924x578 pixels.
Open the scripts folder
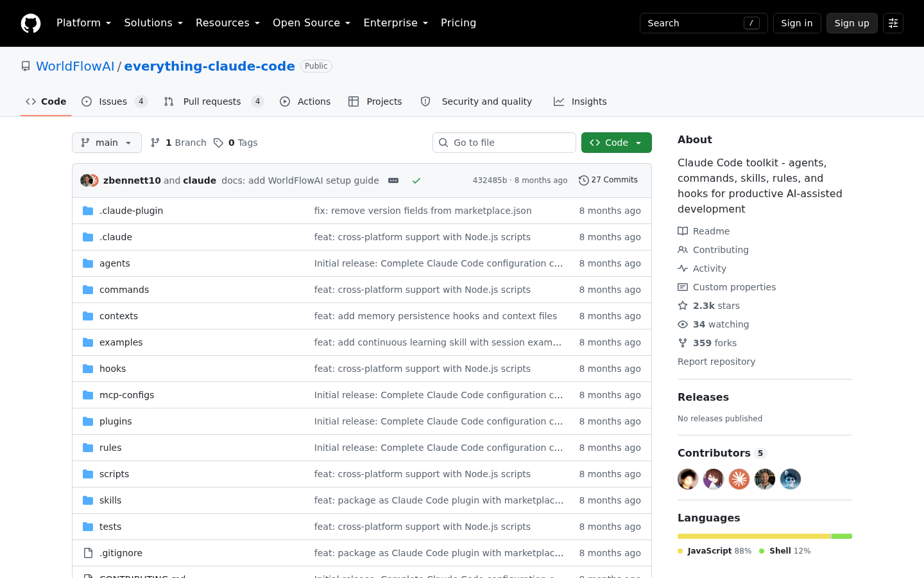114,474
